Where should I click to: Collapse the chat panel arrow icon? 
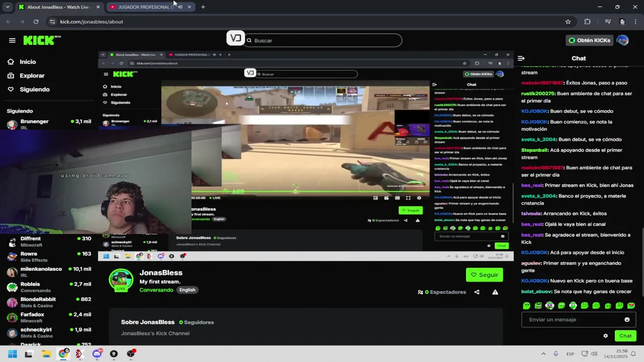coord(521,58)
